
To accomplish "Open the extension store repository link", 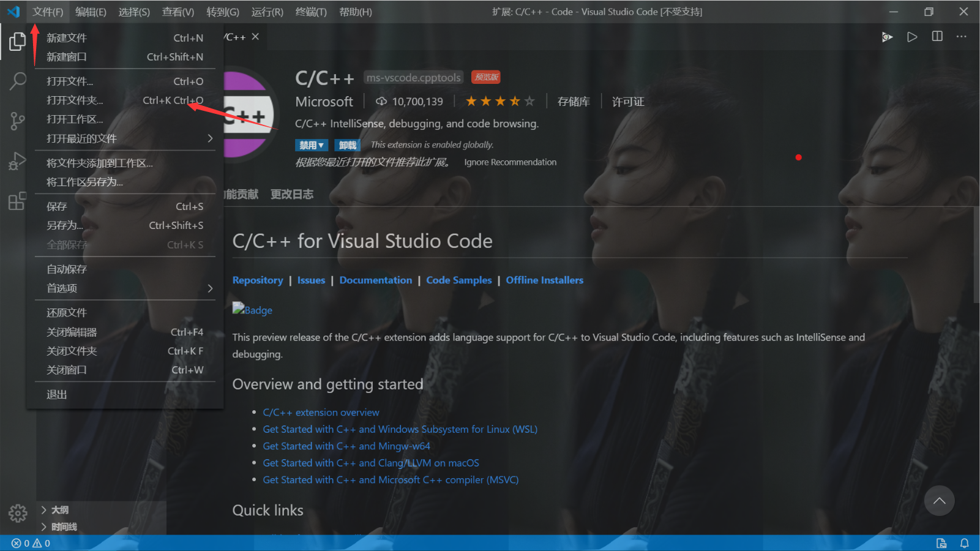I will click(574, 102).
